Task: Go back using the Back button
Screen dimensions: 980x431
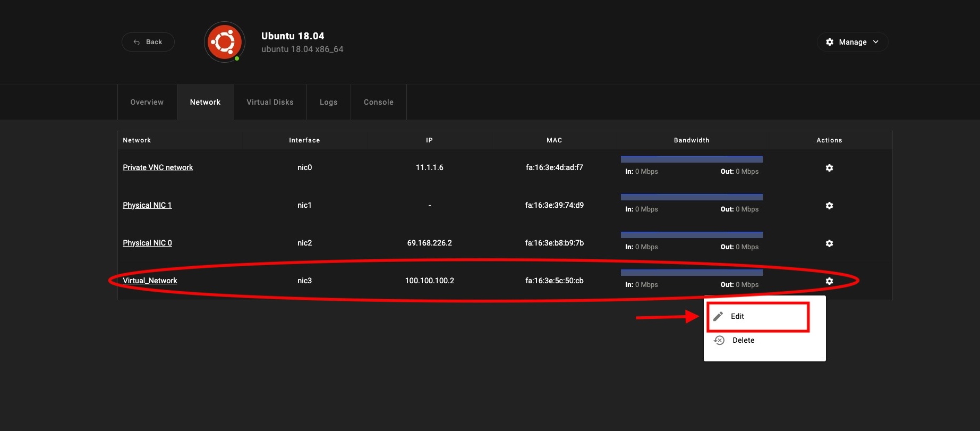Action: 148,42
